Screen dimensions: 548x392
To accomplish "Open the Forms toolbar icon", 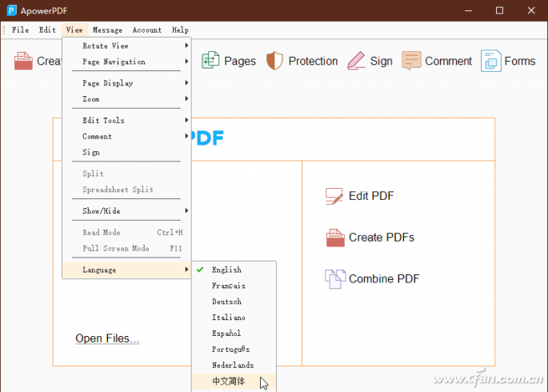I will coord(490,61).
